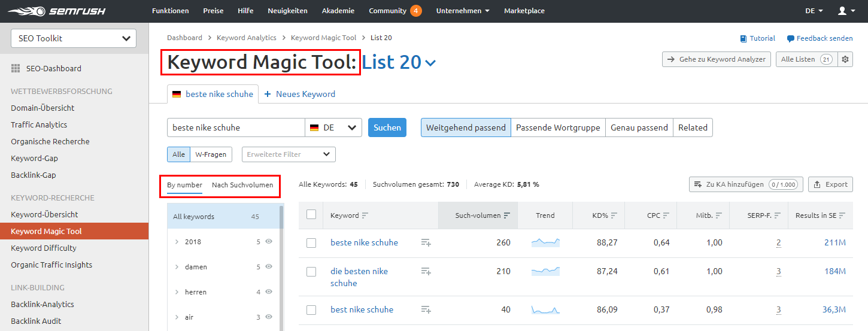Switch to Passende Wortgruppe match type
The image size is (868, 331).
click(x=558, y=127)
